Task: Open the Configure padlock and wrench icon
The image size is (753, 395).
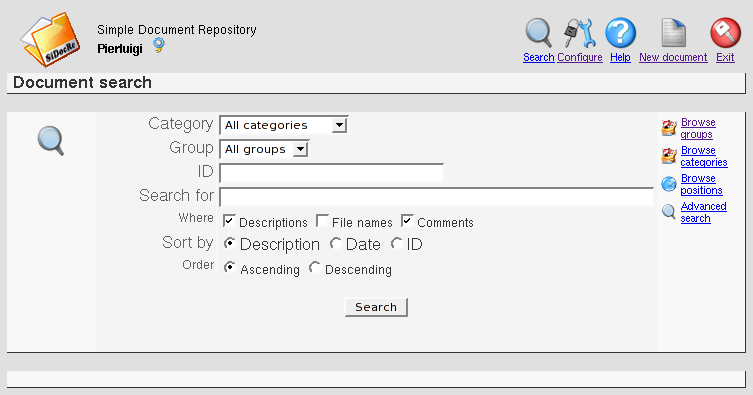Action: tap(580, 33)
